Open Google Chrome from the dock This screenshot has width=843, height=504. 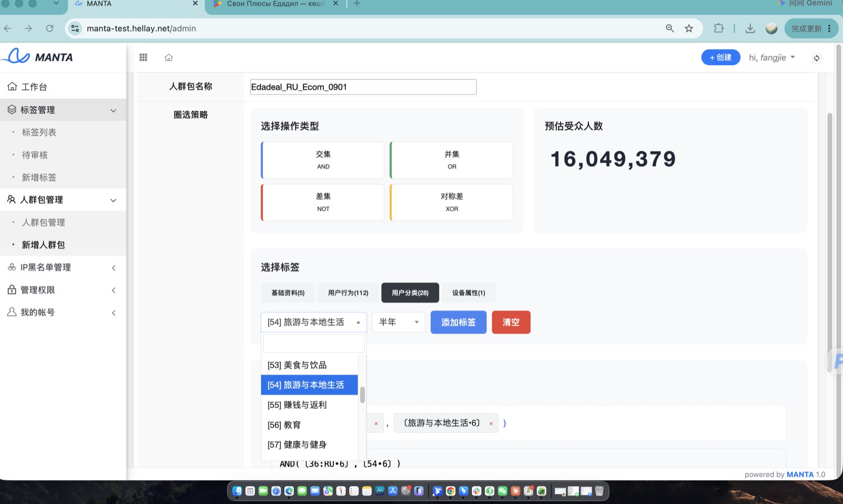tap(450, 491)
